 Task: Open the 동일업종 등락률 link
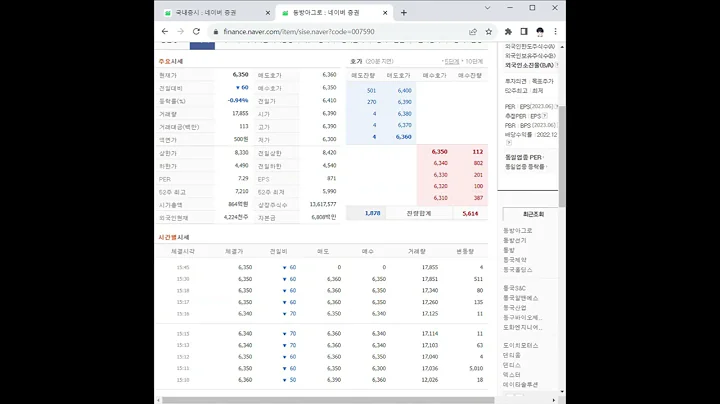click(525, 167)
